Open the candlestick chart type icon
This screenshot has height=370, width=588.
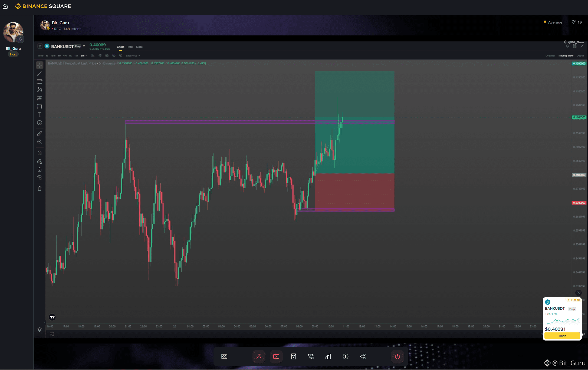point(100,55)
